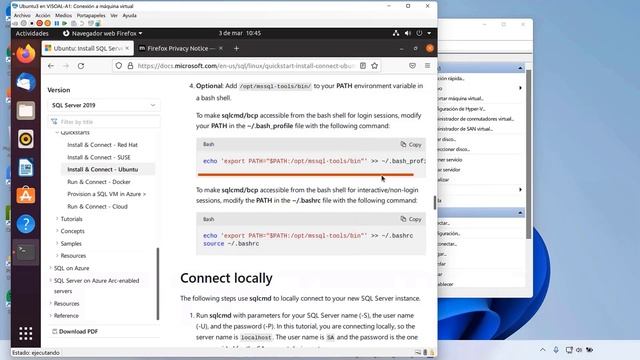Open Navegador web Firefox app menu
640x360 pixels.
102,33
